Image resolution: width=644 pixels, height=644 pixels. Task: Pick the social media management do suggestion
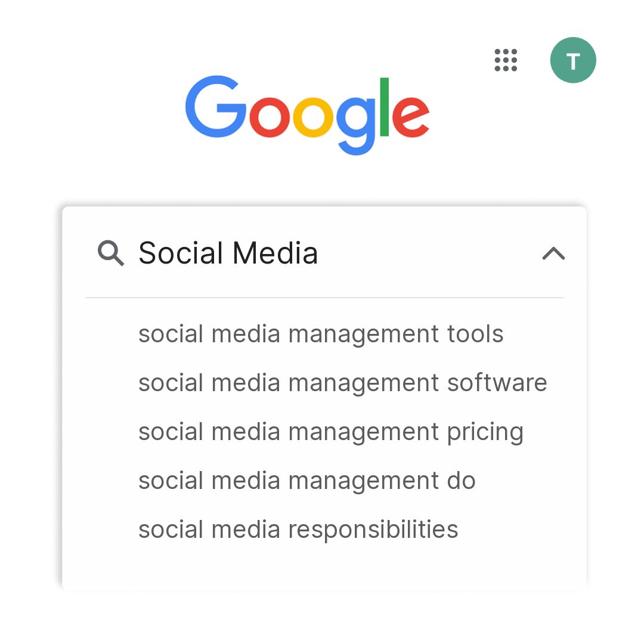coord(306,480)
